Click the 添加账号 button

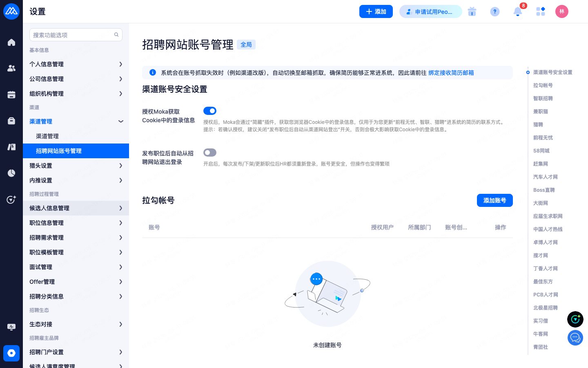[495, 200]
